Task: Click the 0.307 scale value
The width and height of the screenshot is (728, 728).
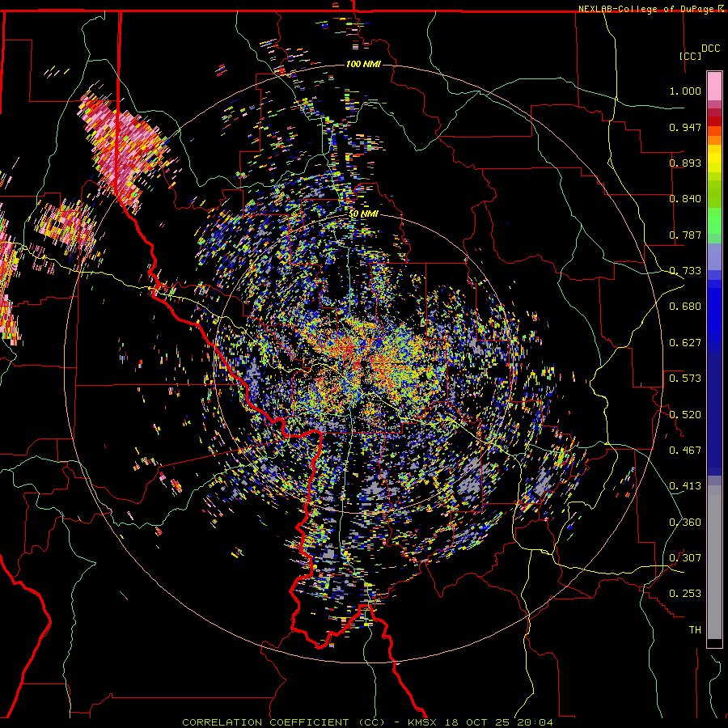Action: [x=685, y=558]
